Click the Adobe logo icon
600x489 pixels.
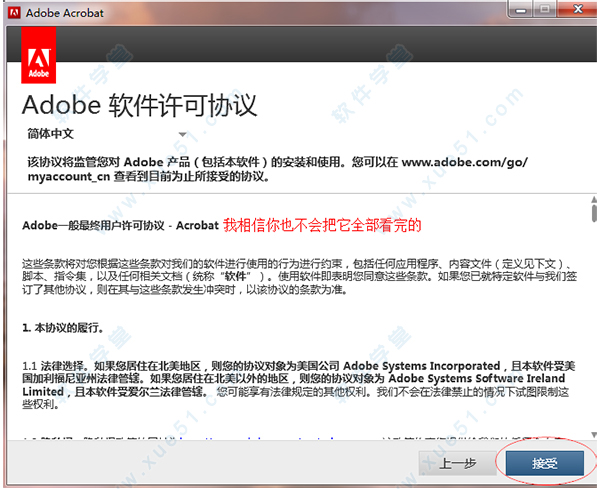(x=39, y=55)
